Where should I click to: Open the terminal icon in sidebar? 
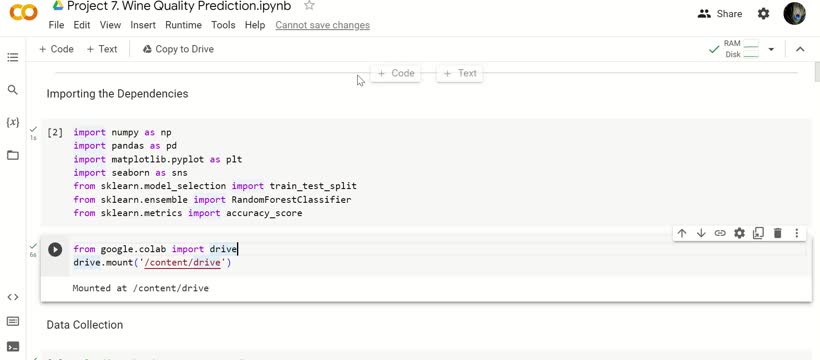click(x=13, y=346)
